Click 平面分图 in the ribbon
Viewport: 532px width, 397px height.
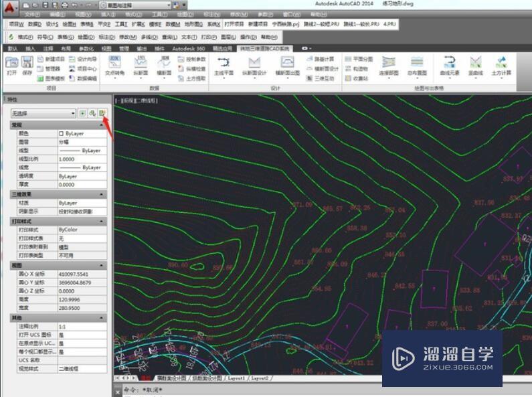[x=359, y=59]
